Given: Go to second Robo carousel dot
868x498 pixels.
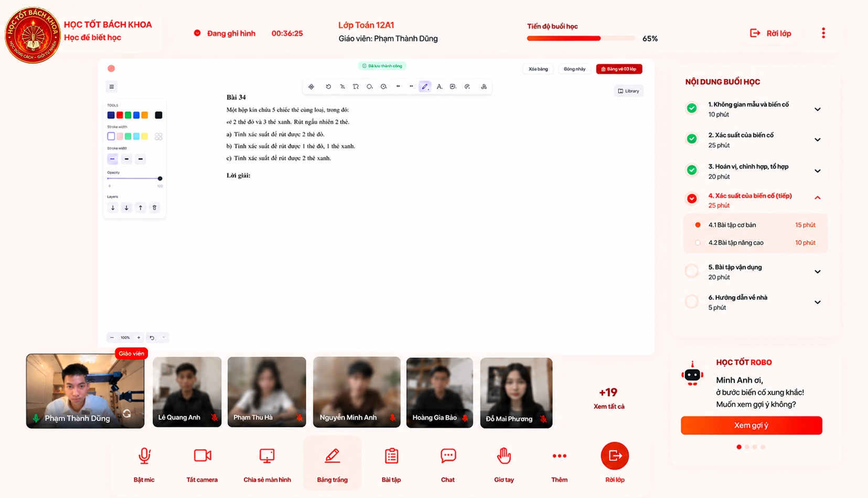Looking at the screenshot, I should 747,447.
